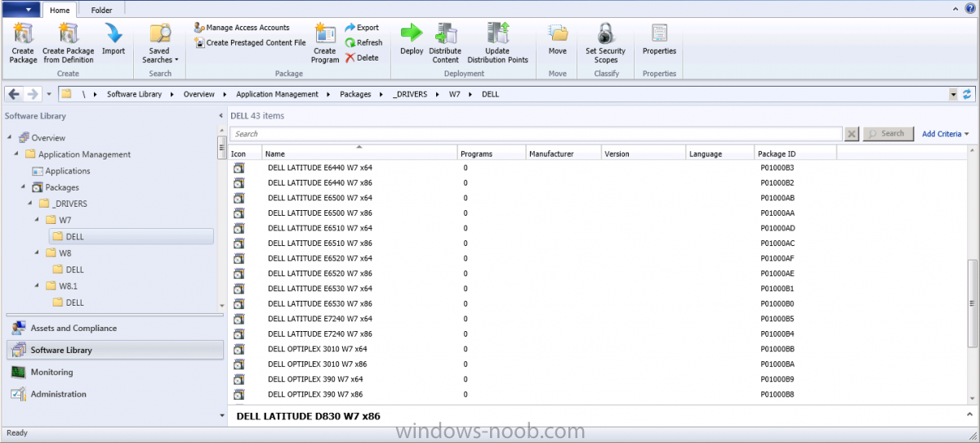Select DELL folder under W8
Image resolution: width=980 pixels, height=443 pixels.
(x=74, y=270)
